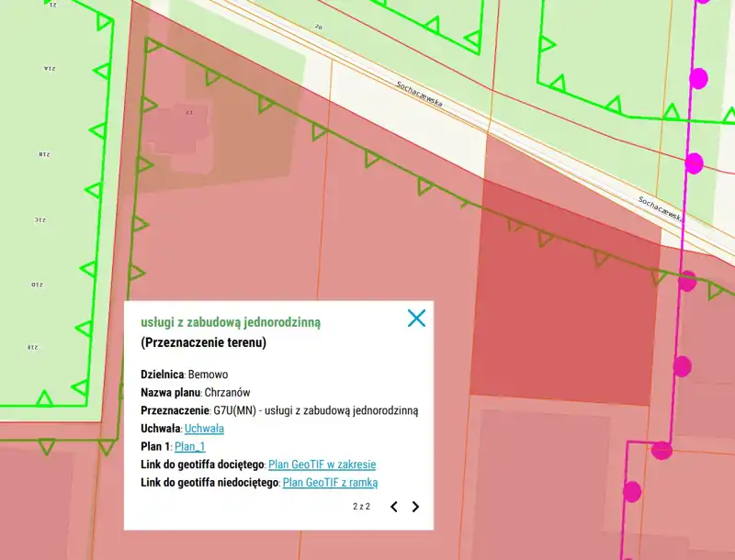Click the lower-right Sochaczewska street label
The height and width of the screenshot is (560, 735).
(660, 208)
